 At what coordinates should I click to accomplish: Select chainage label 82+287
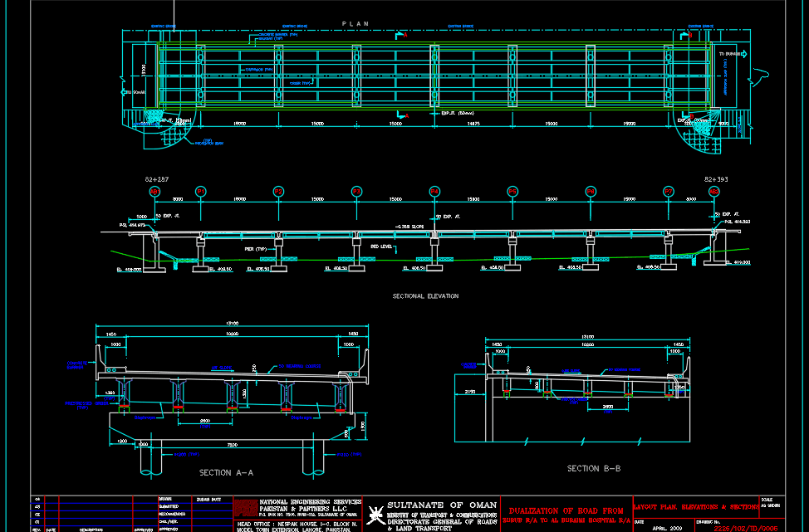(156, 179)
